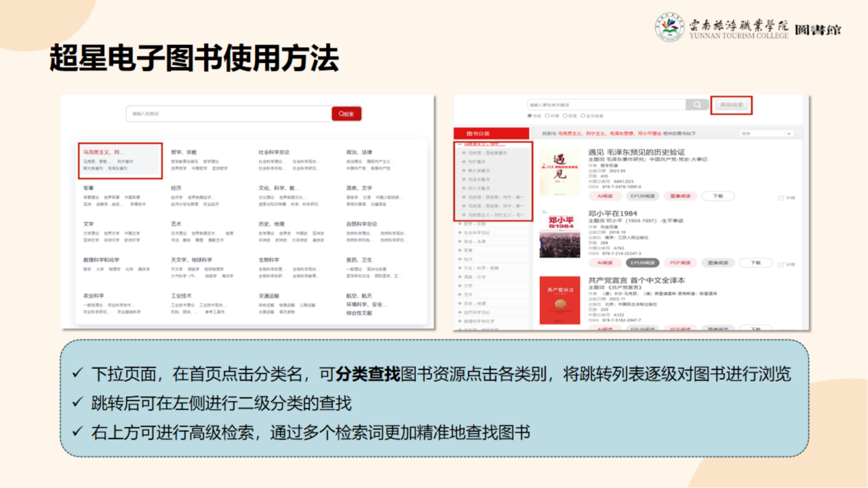Click the plus icon beside 毛泽东著作
Image resolution: width=868 pixels, height=488 pixels.
(464, 179)
